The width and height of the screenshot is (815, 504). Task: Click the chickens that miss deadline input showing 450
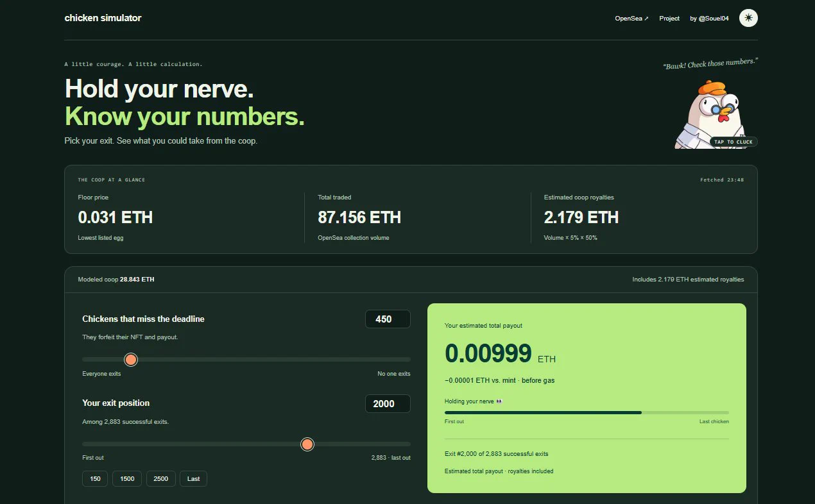[388, 319]
